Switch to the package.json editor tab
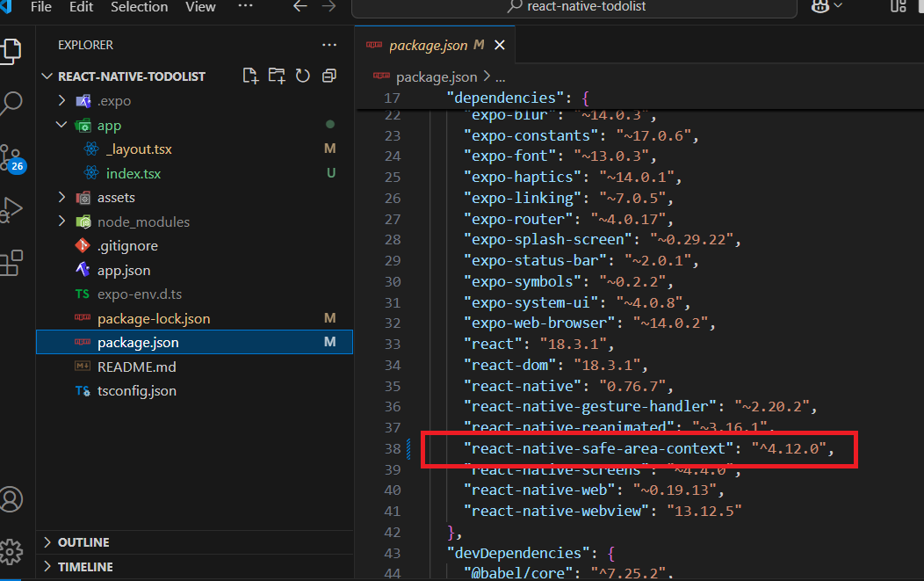Viewport: 924px width, 581px height. [x=435, y=45]
